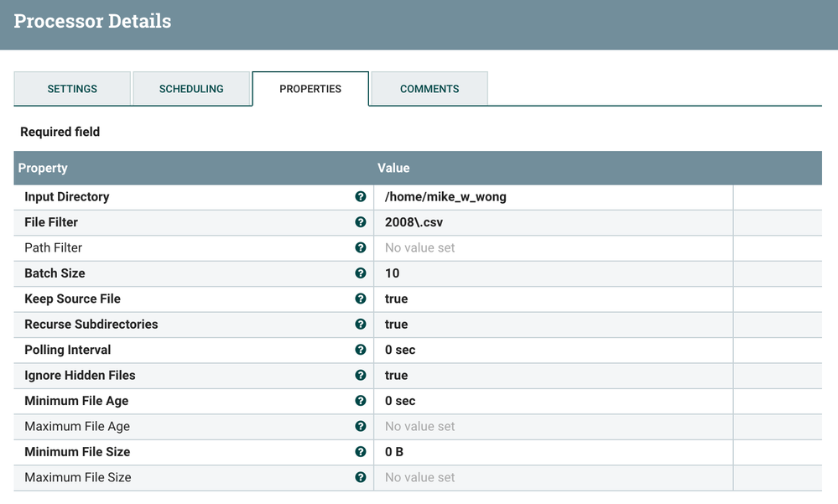
Task: Open help for Input Directory property
Action: pyautogui.click(x=360, y=197)
